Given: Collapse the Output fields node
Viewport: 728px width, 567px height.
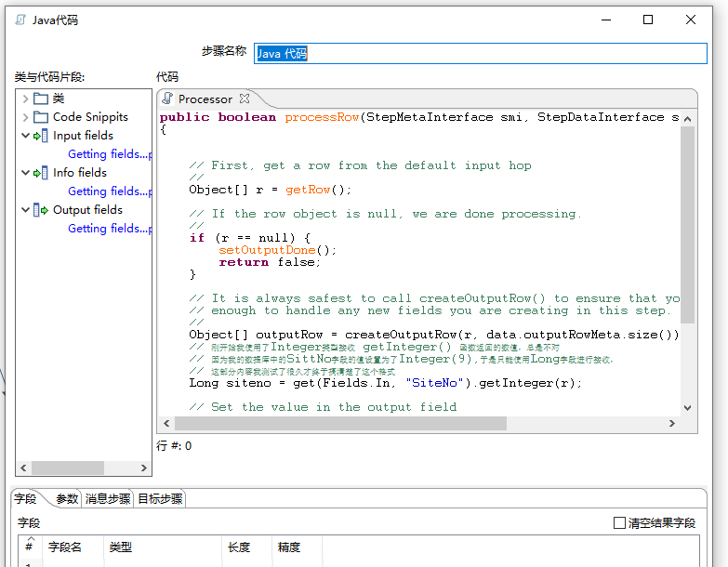Looking at the screenshot, I should pos(25,210).
